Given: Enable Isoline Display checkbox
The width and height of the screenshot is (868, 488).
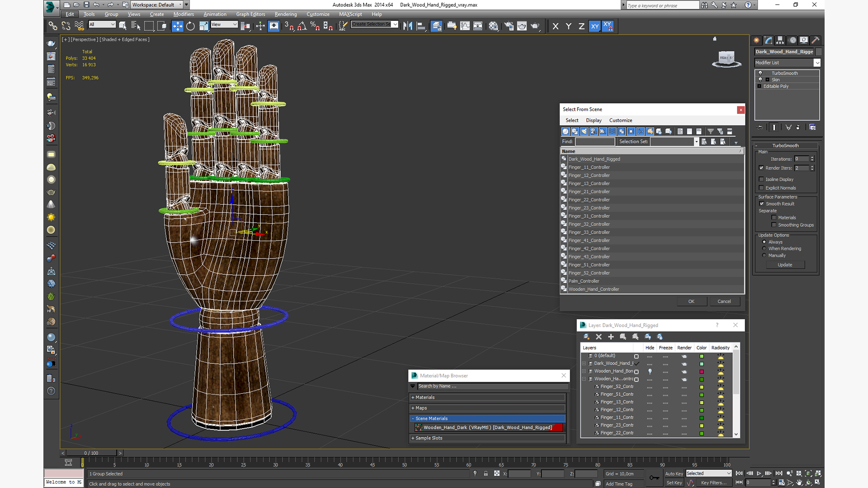Looking at the screenshot, I should click(x=761, y=179).
